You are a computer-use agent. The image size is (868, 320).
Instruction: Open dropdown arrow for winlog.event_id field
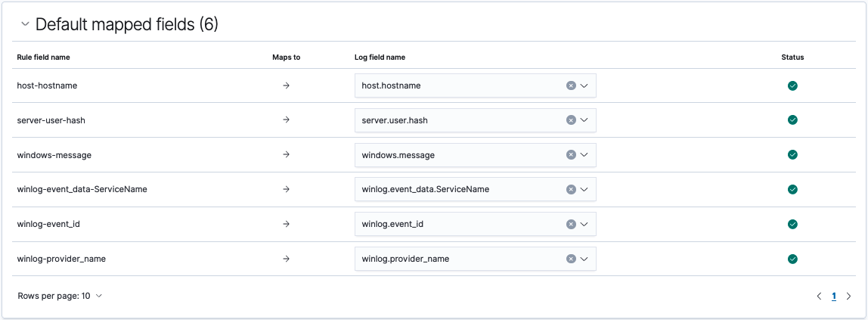pos(584,224)
